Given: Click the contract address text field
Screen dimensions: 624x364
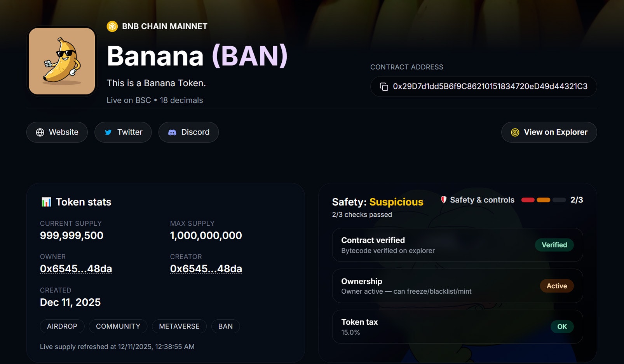Looking at the screenshot, I should point(483,86).
